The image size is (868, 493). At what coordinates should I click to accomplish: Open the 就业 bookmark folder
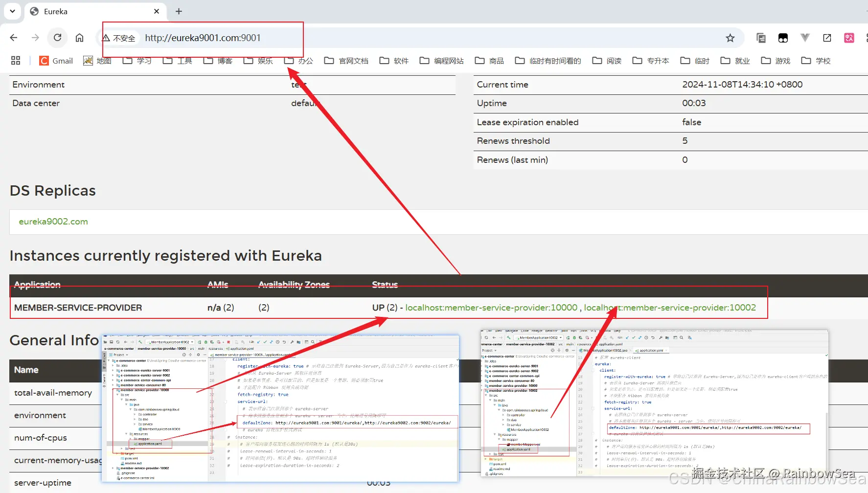735,61
